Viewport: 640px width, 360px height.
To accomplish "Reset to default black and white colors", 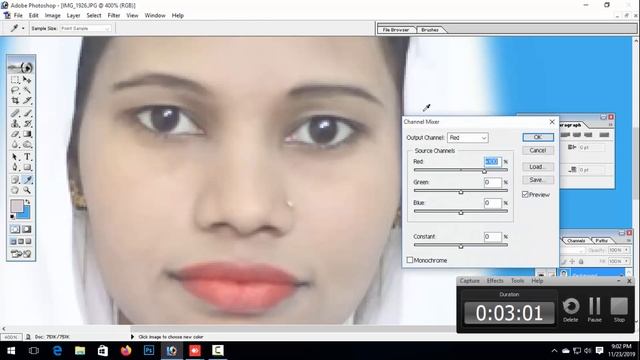I will pos(13,216).
